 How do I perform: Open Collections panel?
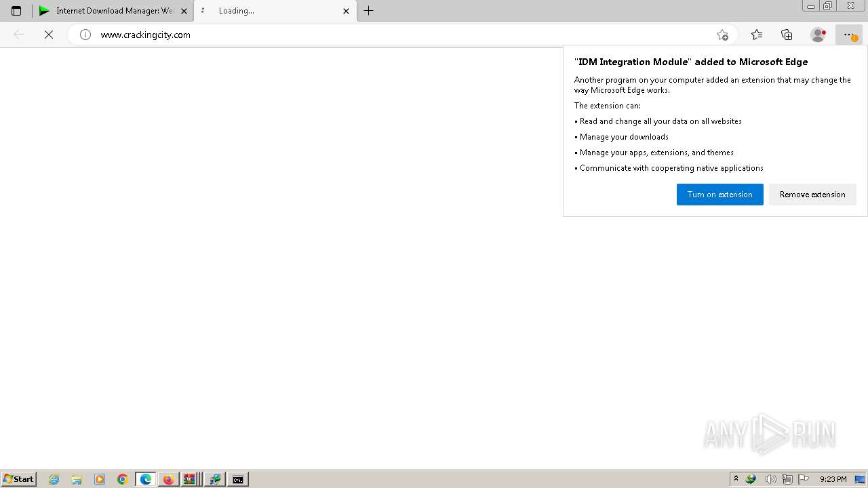pyautogui.click(x=787, y=35)
